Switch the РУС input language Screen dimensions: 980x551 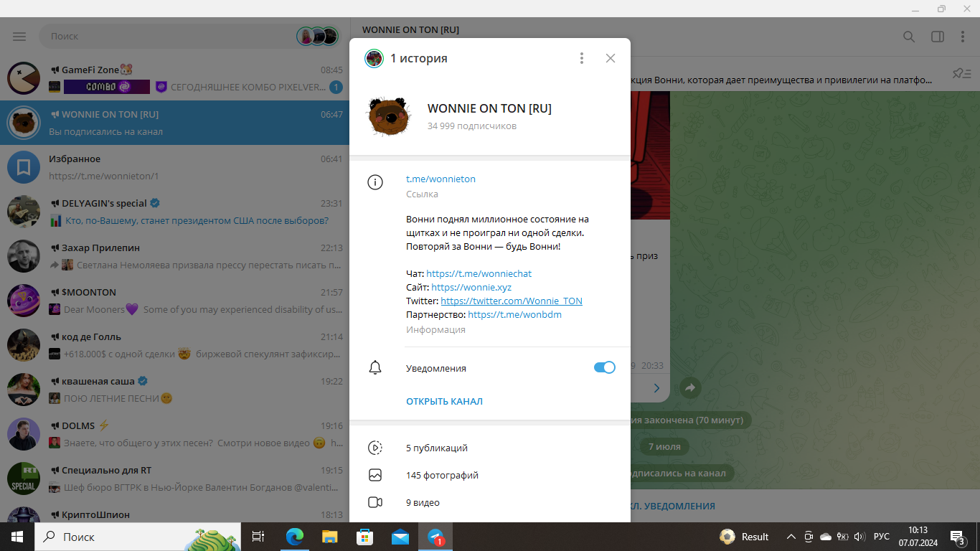pyautogui.click(x=882, y=537)
